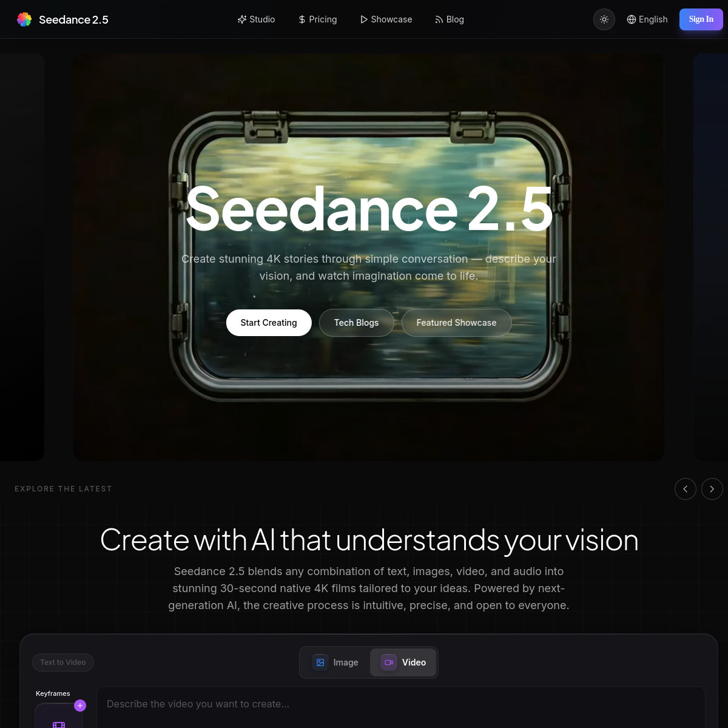
Task: Open Featured Showcase button
Action: (456, 323)
